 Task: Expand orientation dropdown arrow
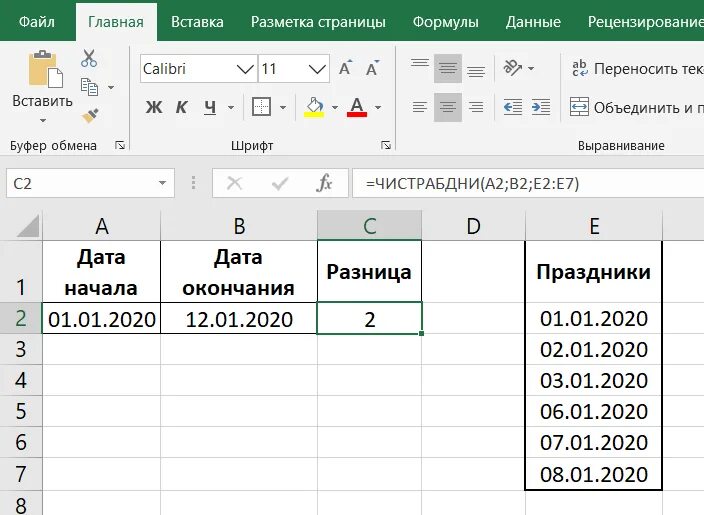click(531, 69)
